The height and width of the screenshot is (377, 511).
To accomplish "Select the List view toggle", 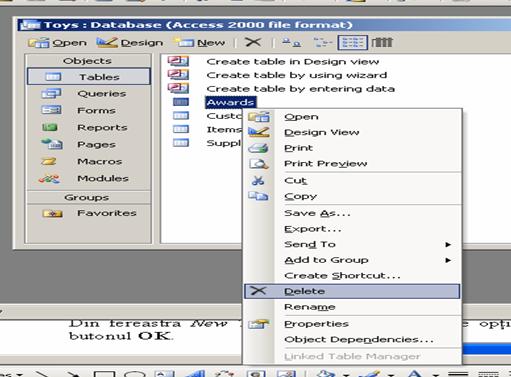I will 353,42.
